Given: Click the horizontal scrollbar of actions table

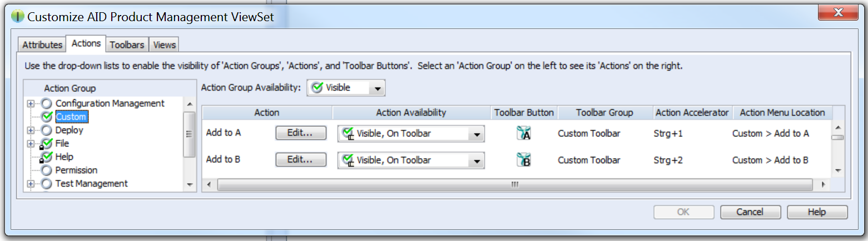Looking at the screenshot, I should 514,184.
